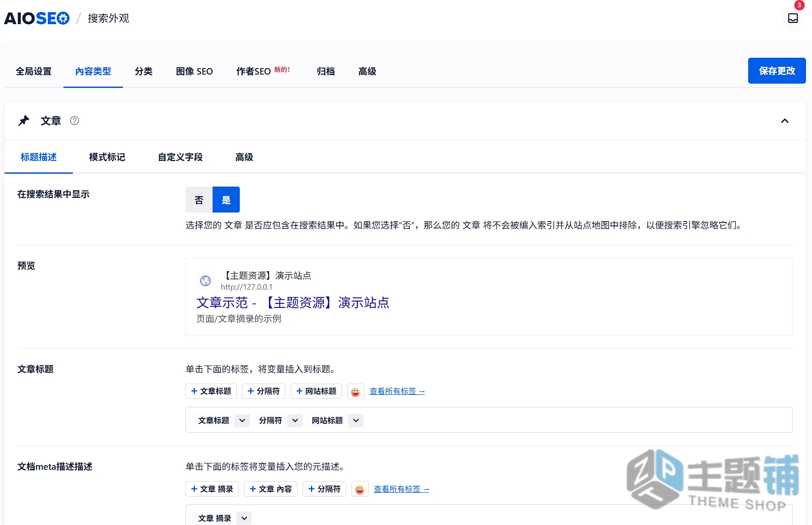Insert the 网站标题 tag into title
This screenshot has width=812, height=525.
coord(316,391)
